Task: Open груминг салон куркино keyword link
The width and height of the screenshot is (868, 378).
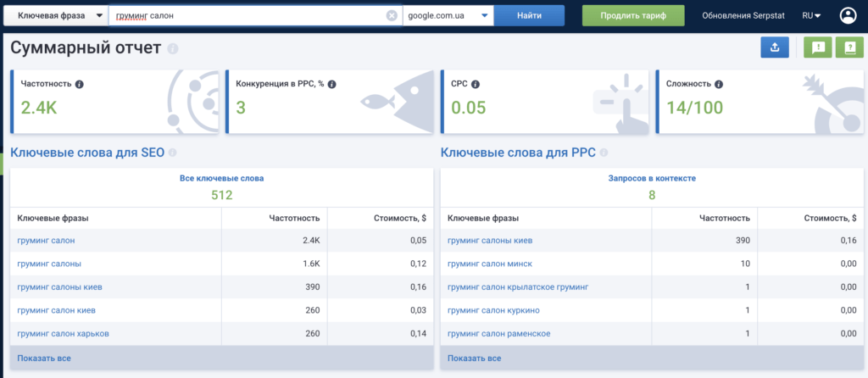Action: 493,310
